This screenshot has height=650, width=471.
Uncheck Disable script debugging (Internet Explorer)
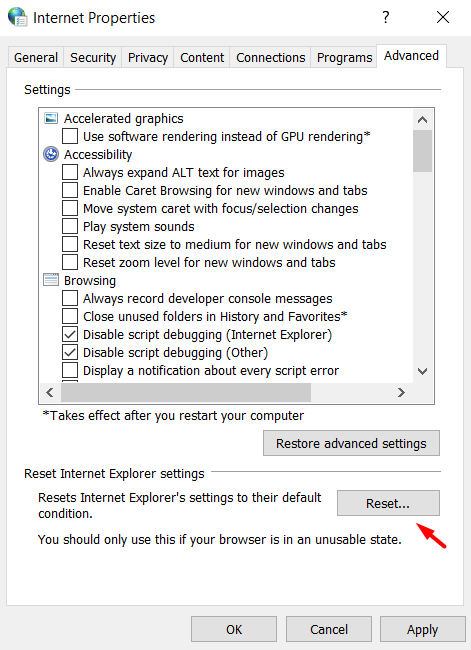click(x=70, y=335)
